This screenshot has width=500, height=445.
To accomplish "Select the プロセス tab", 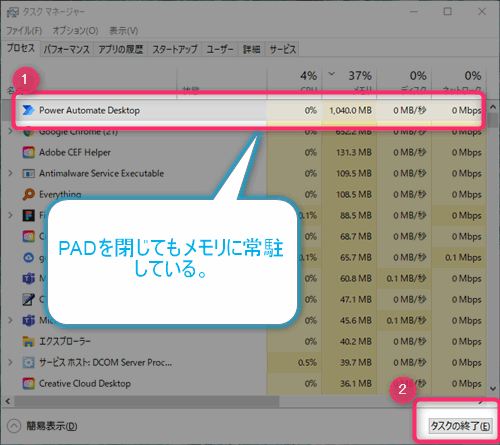I will (x=21, y=48).
